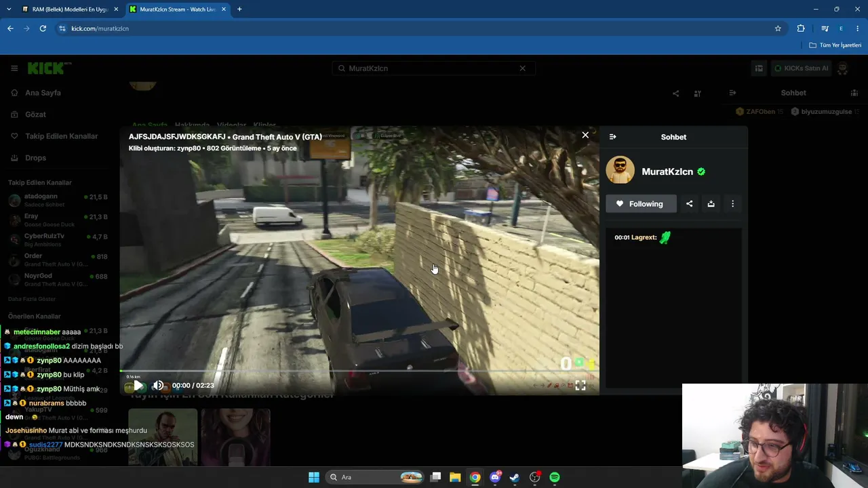Click the Following button for MuratKzlcn
This screenshot has height=488, width=868.
pyautogui.click(x=641, y=204)
